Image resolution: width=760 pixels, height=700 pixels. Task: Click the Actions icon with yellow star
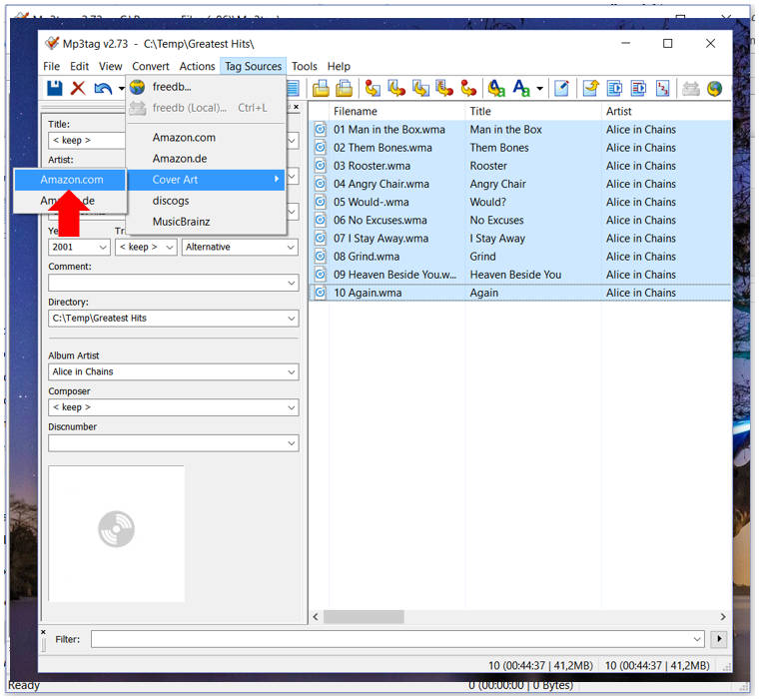(x=496, y=88)
